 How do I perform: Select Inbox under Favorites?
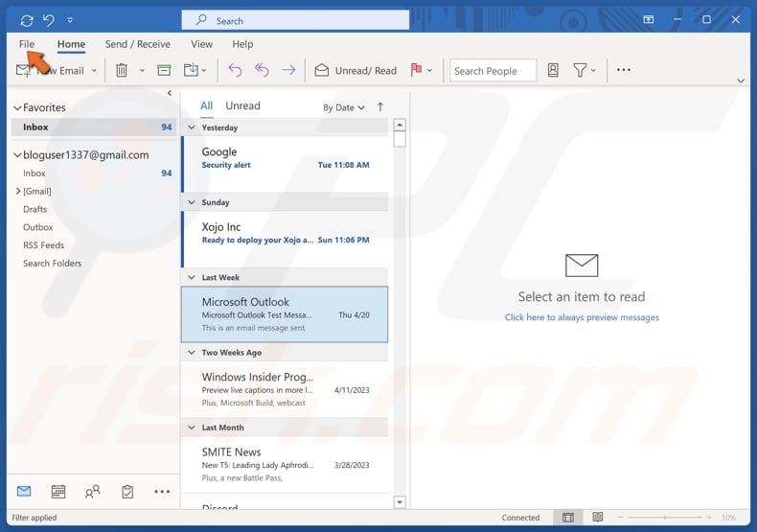(92, 127)
